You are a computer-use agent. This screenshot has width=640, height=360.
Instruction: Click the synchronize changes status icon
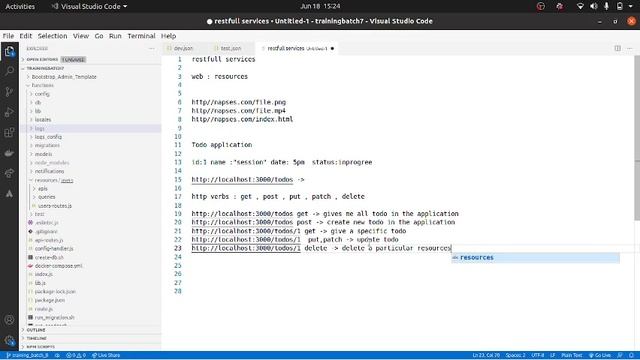tap(57, 355)
